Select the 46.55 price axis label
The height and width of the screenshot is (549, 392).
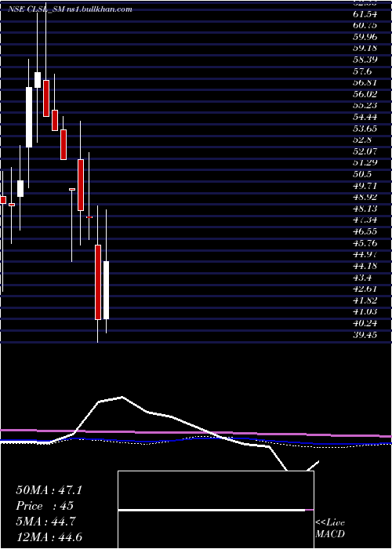coord(365,231)
